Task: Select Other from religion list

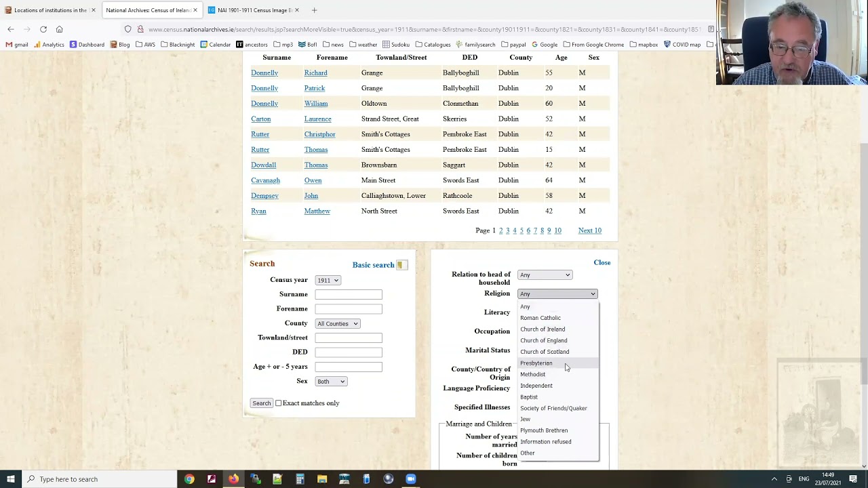Action: tap(558, 453)
